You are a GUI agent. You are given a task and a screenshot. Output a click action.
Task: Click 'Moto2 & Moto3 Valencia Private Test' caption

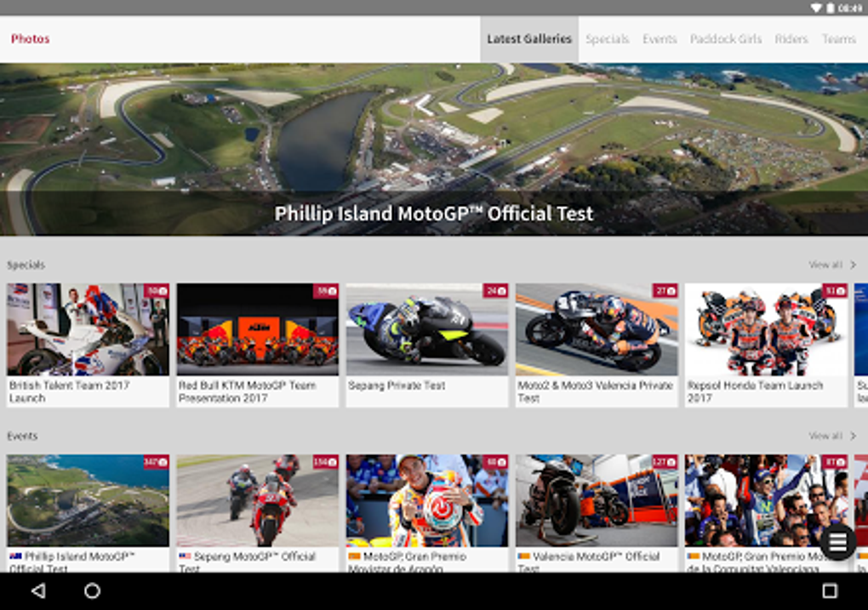click(x=595, y=391)
